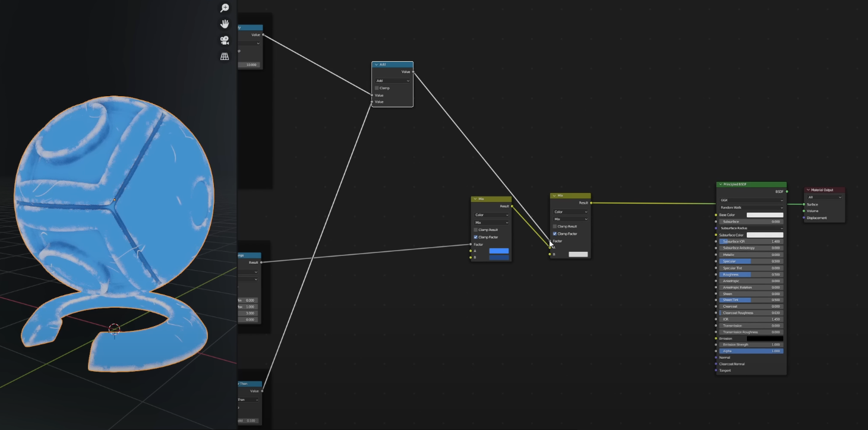Viewport: 868px width, 430px height.
Task: Collapse the blue-swatch Mix node using its header arrow
Action: (x=475, y=200)
